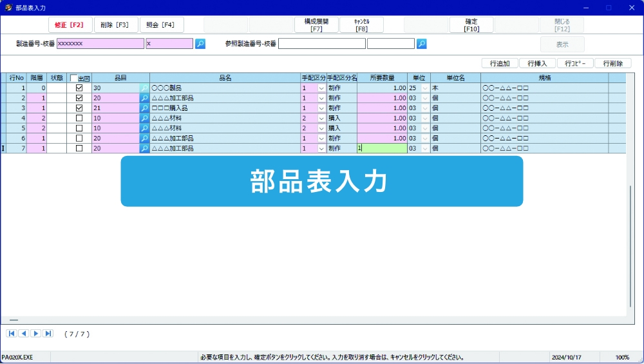This screenshot has width=644, height=364.
Task: Open item lookup icon in row 7
Action: coord(144,148)
